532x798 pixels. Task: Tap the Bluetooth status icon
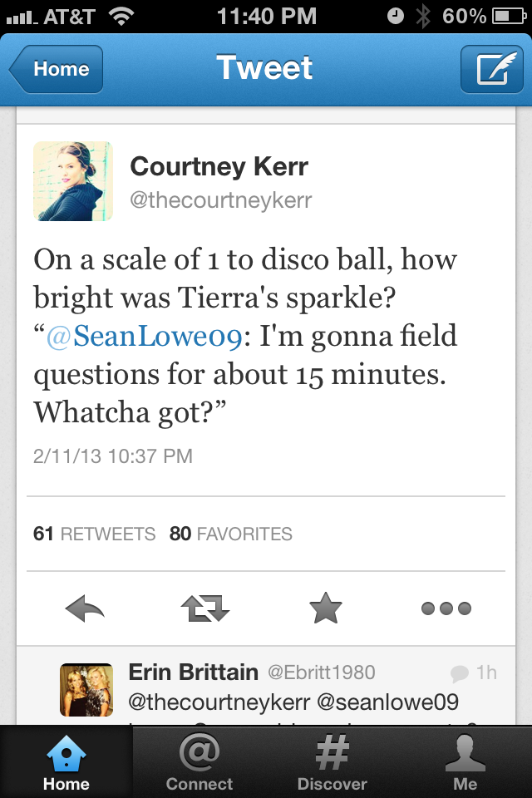point(424,15)
